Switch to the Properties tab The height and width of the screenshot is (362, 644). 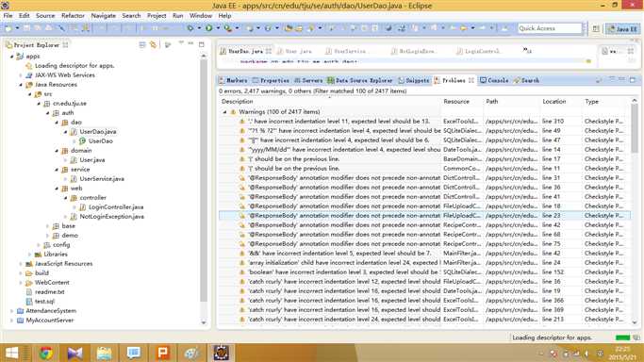tap(271, 80)
